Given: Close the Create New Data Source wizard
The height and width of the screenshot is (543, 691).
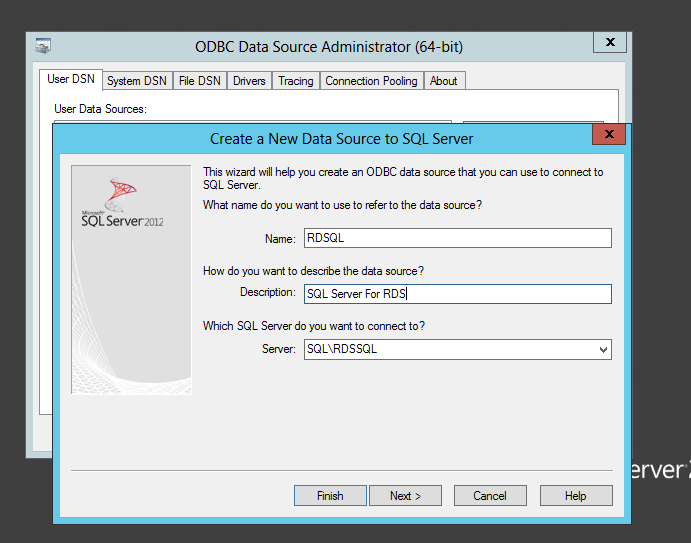Looking at the screenshot, I should pos(609,134).
